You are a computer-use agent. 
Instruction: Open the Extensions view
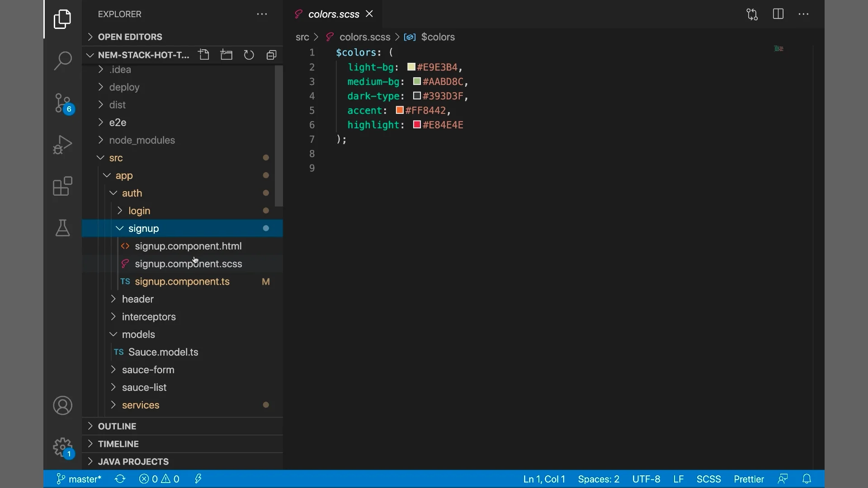pos(62,186)
